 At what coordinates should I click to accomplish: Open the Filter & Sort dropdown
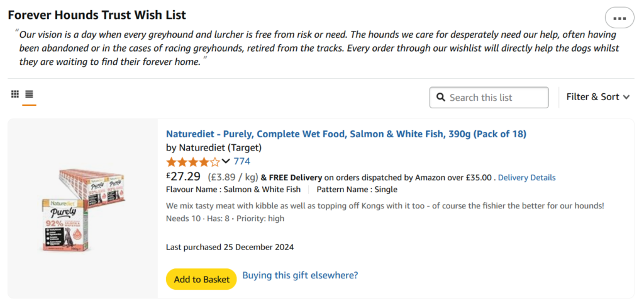[x=597, y=97]
